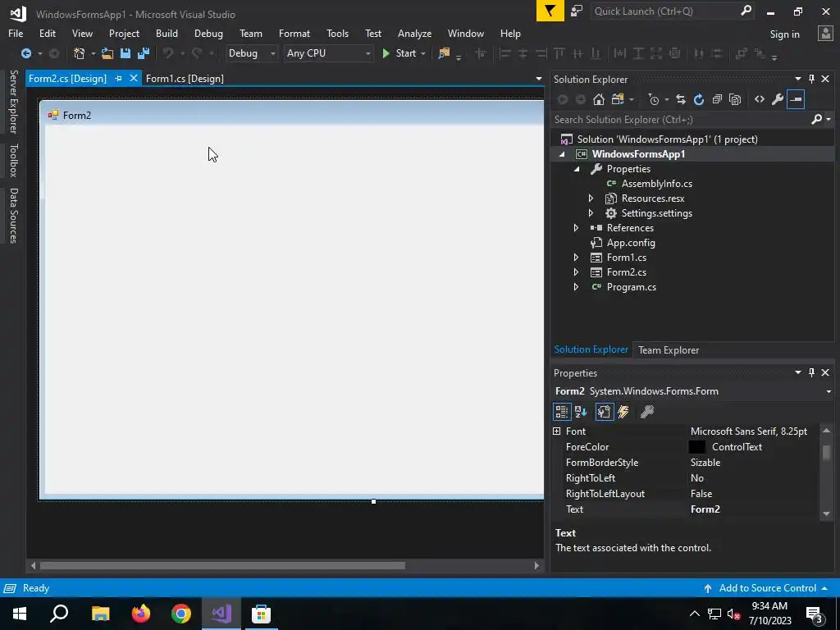Expand the Form1.cs node
840x630 pixels.
pos(576,257)
